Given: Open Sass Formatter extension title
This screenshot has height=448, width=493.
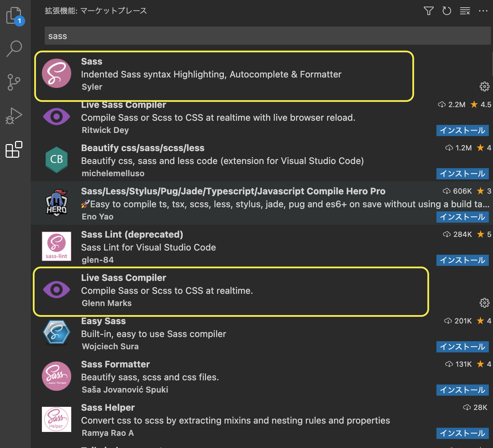Looking at the screenshot, I should tap(116, 364).
